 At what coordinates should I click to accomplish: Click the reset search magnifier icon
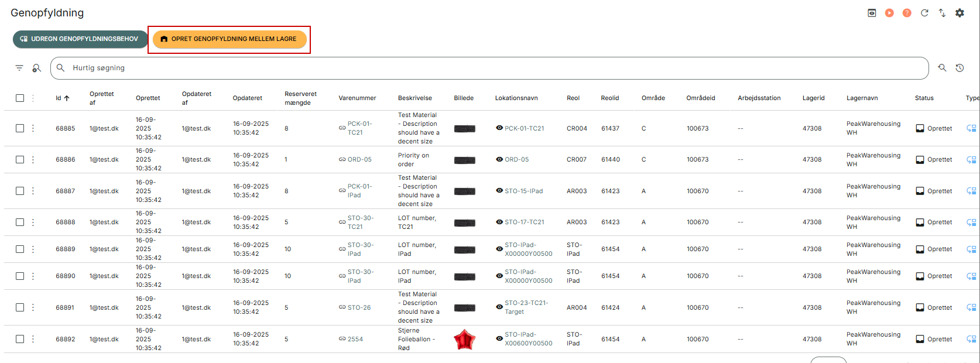[942, 68]
